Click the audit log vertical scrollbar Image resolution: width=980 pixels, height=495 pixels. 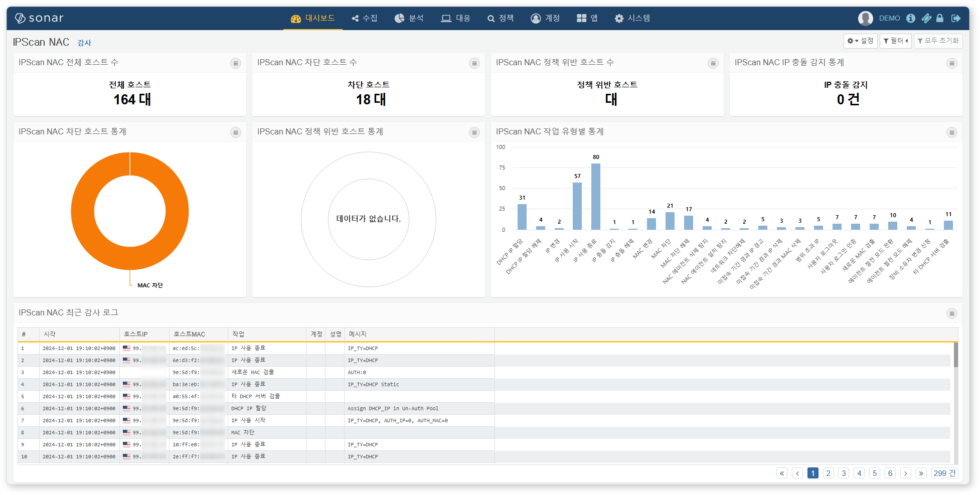pyautogui.click(x=955, y=355)
